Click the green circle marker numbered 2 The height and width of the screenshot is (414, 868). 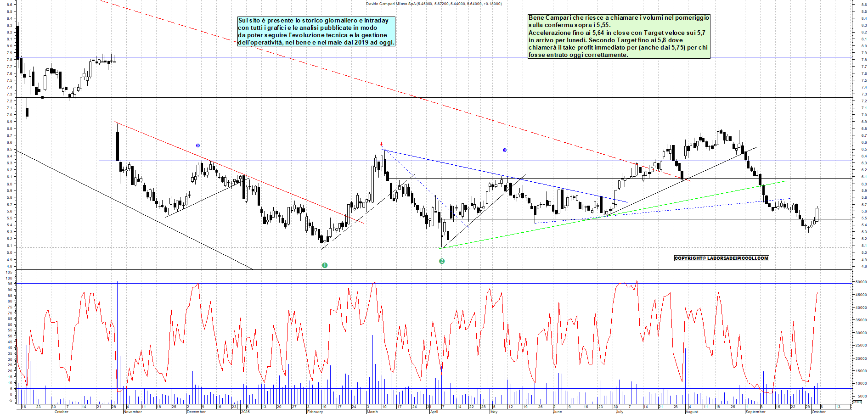click(442, 261)
